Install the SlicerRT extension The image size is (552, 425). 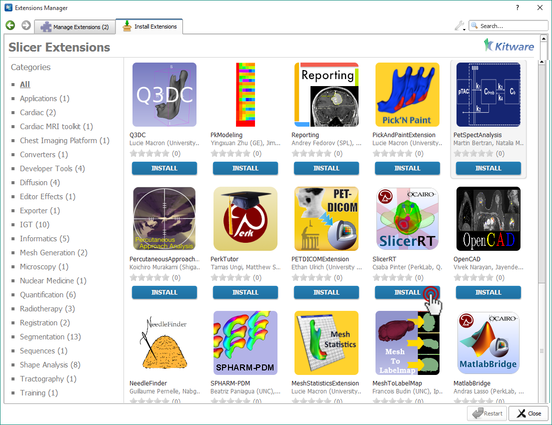pos(407,292)
